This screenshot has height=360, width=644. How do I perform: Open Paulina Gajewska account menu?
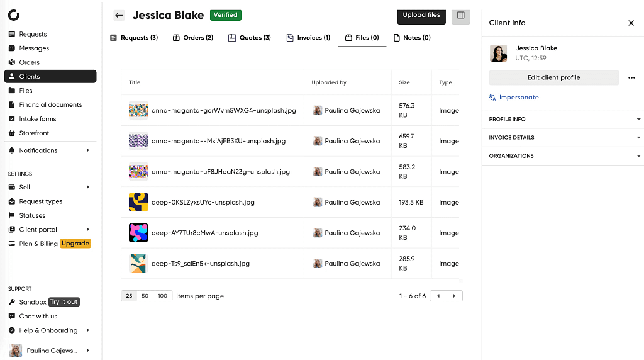click(x=50, y=351)
